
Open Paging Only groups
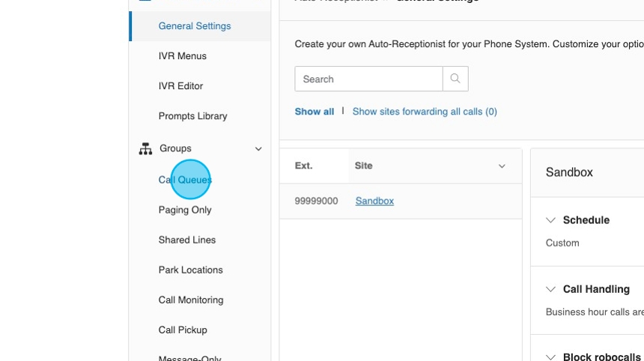coord(185,210)
